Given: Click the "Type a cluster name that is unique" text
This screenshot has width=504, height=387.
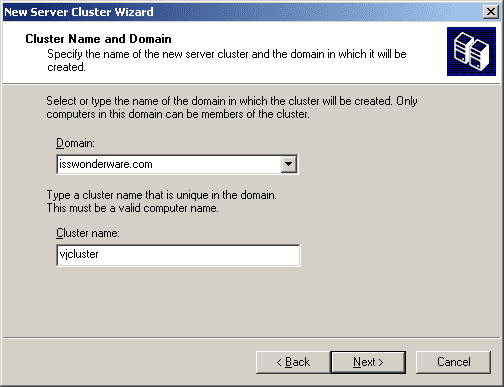Looking at the screenshot, I should 162,195.
